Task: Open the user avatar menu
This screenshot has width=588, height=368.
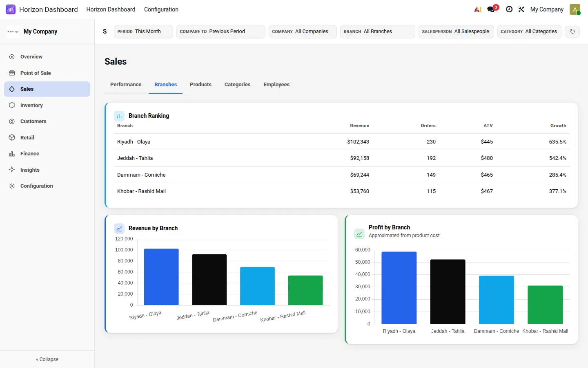Action: coord(575,9)
